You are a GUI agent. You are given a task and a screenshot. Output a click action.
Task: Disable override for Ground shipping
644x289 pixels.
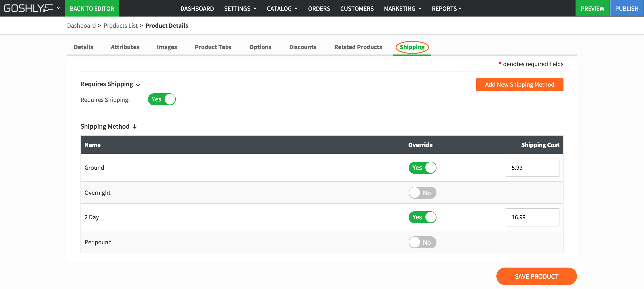(x=422, y=168)
